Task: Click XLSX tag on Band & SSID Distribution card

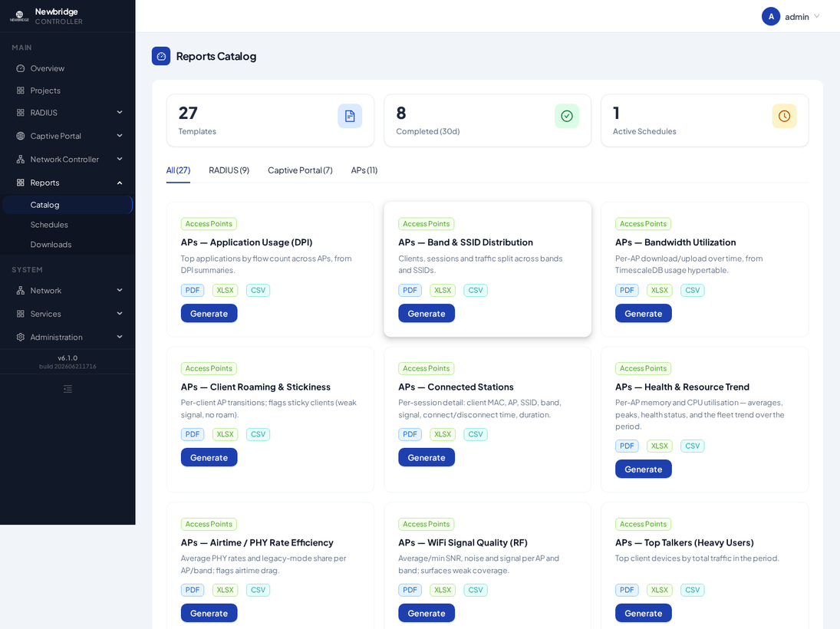Action: [x=443, y=291]
